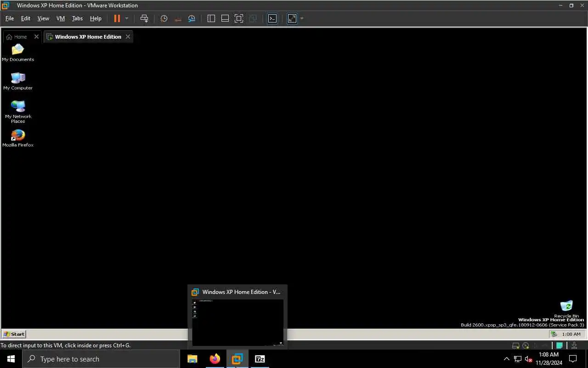Open the Windows notification center icon

(x=573, y=359)
